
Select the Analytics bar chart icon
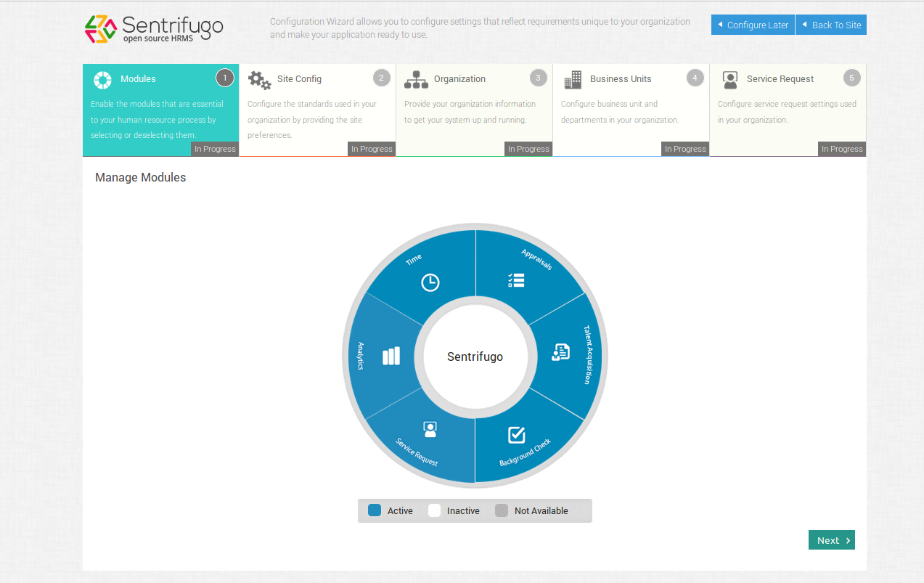click(x=391, y=356)
